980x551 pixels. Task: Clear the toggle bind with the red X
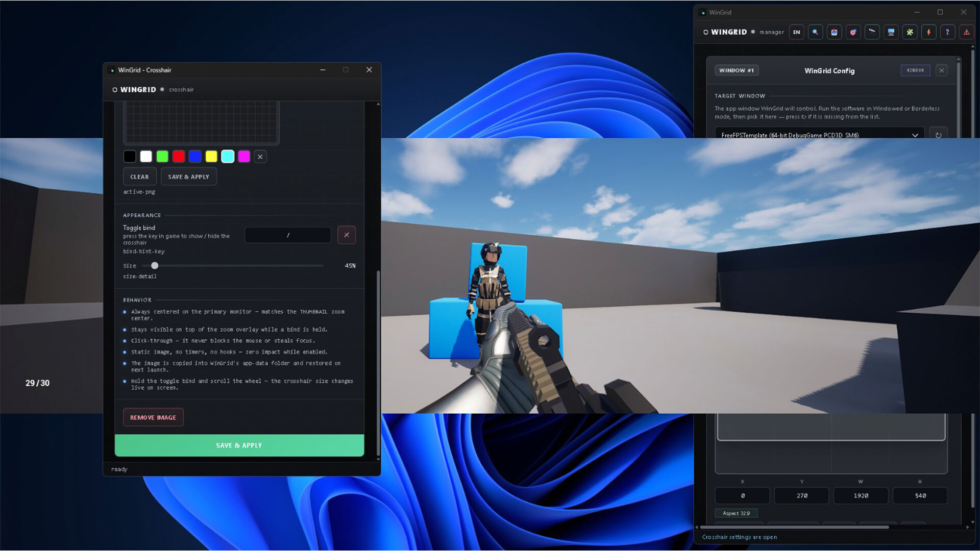[347, 235]
